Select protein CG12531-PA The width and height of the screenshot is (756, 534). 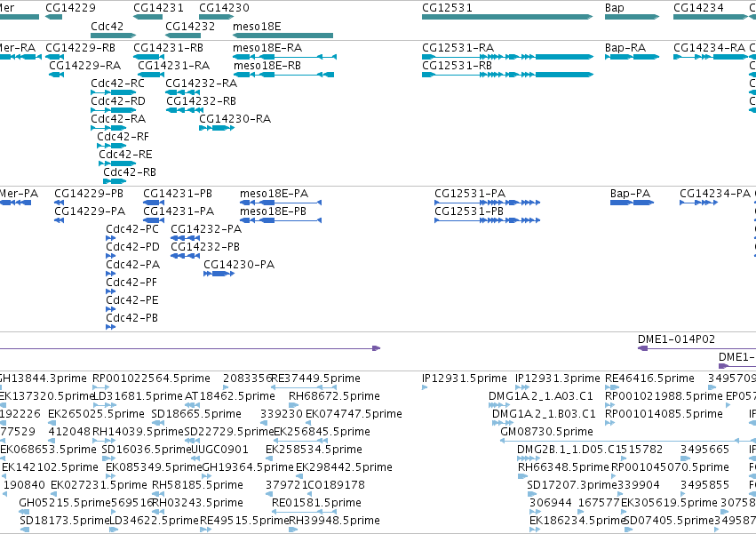pyautogui.click(x=470, y=194)
